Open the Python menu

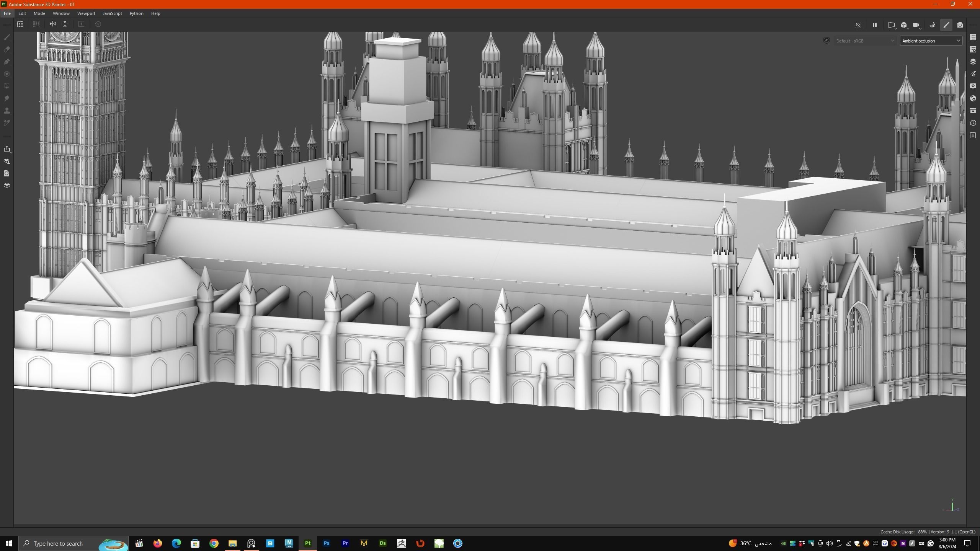tap(137, 13)
